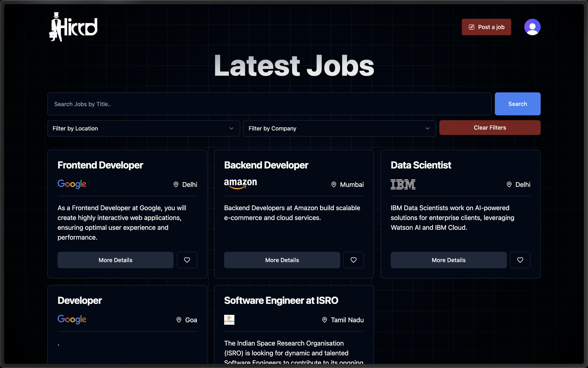588x368 pixels.
Task: Click the Tamil Nadu location text
Action: [347, 320]
